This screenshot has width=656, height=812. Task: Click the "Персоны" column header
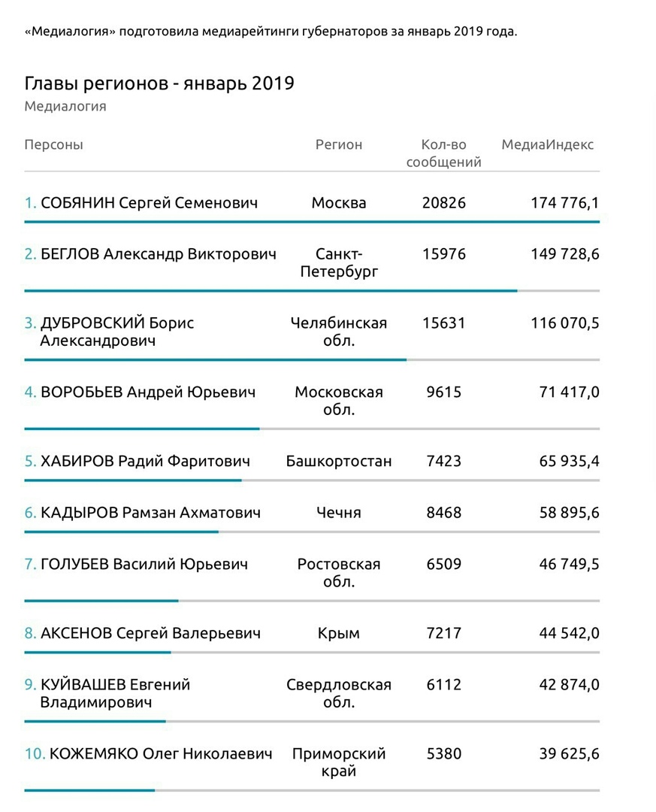click(x=54, y=144)
